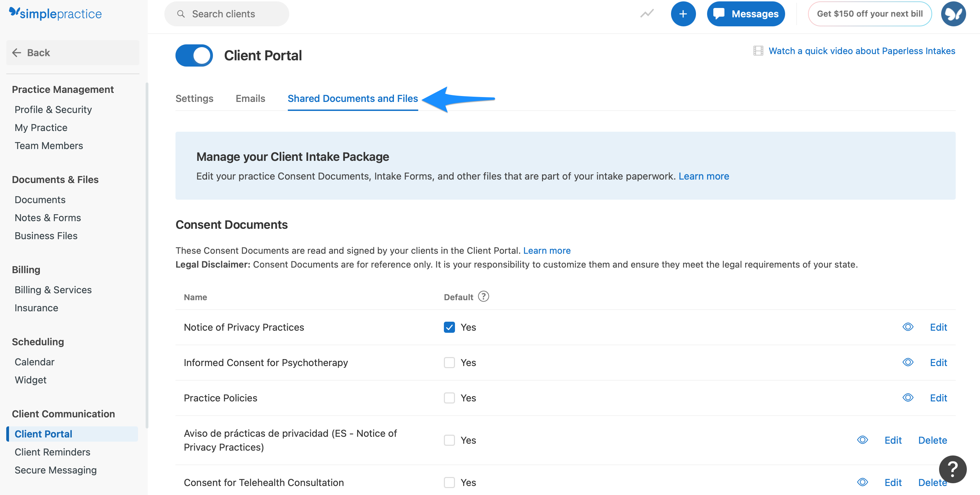Viewport: 980px width, 495px height.
Task: Open Messages
Action: (745, 13)
